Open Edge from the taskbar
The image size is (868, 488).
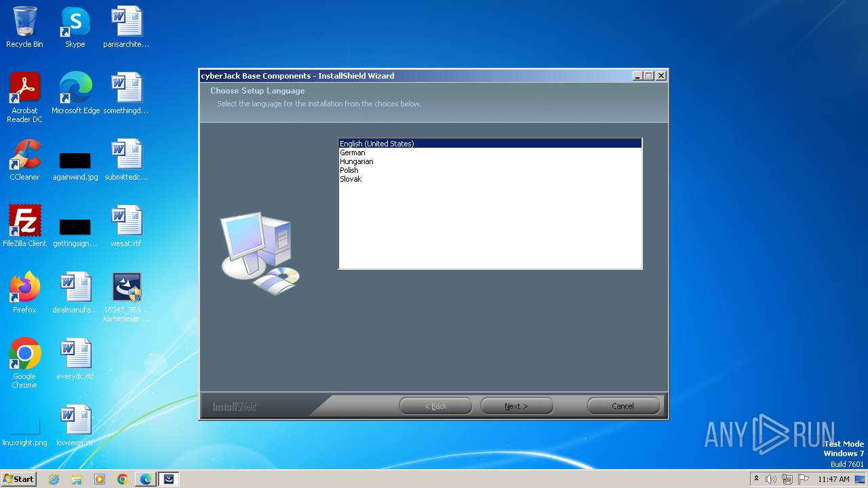tap(146, 479)
